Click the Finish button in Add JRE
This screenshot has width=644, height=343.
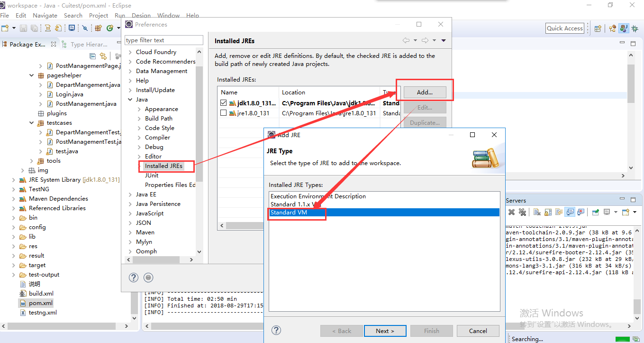[x=432, y=331]
